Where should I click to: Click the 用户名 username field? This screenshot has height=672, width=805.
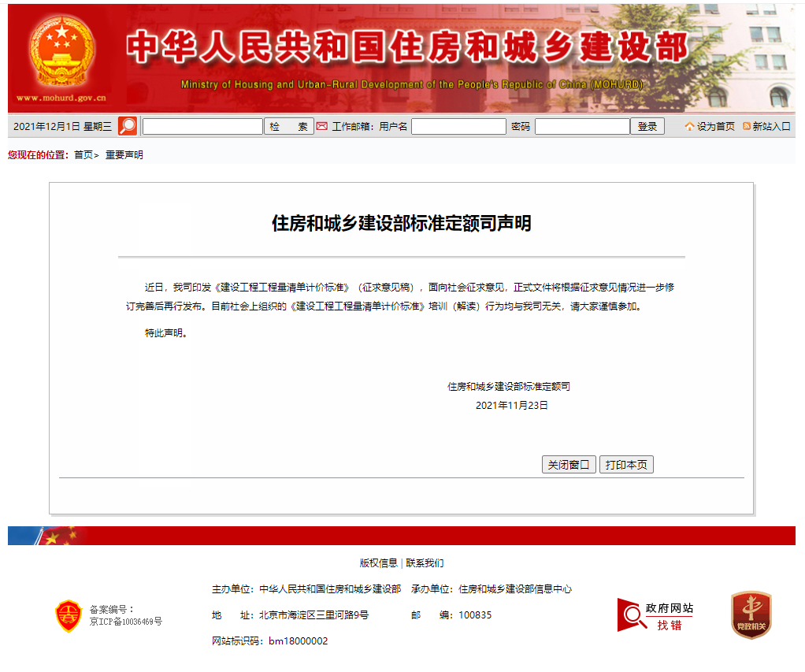coord(458,125)
